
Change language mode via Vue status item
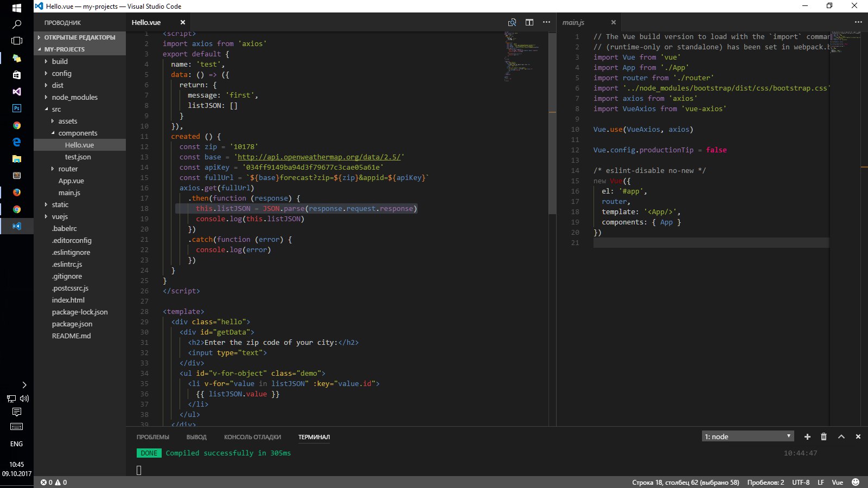pyautogui.click(x=838, y=482)
